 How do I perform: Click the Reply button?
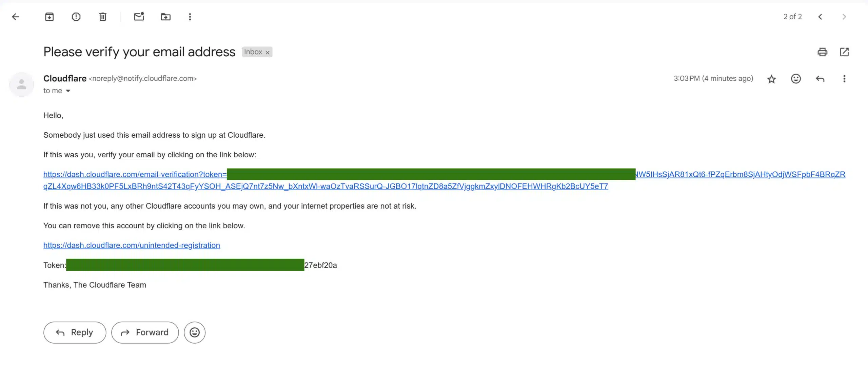tap(74, 332)
